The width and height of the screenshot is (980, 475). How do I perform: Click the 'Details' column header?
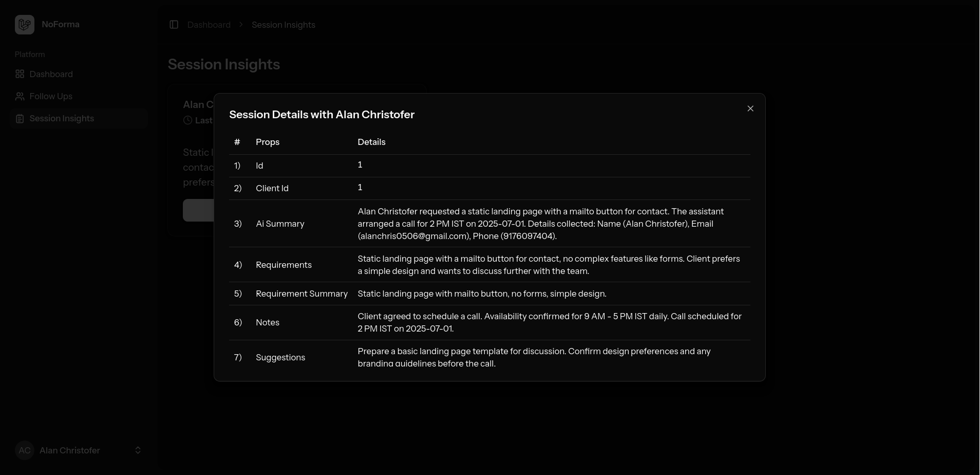(371, 142)
